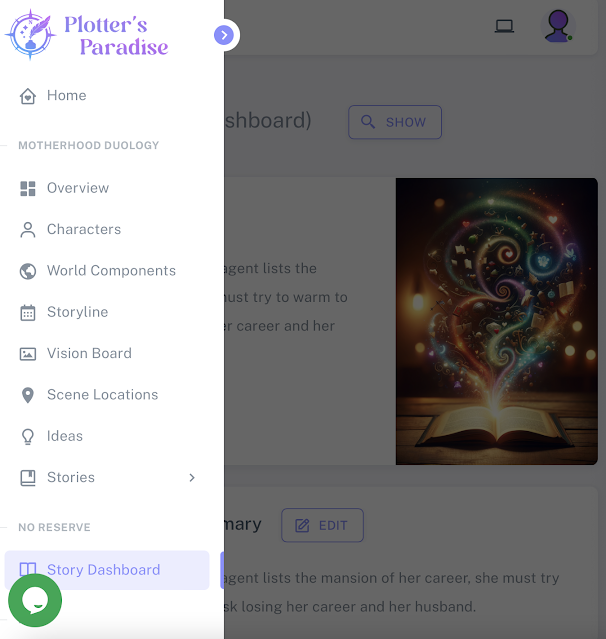606x639 pixels.
Task: Click the laptop display icon in header
Action: tap(504, 26)
